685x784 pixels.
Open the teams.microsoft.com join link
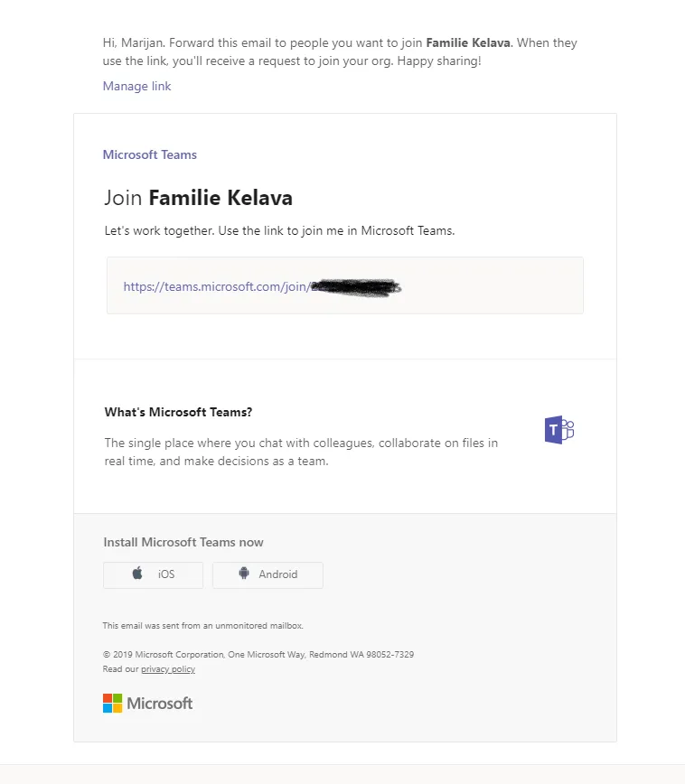216,286
